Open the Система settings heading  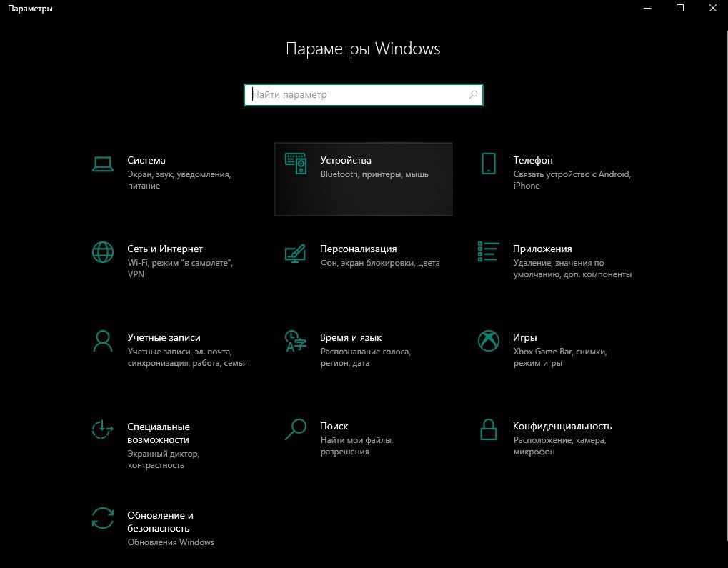pos(146,160)
